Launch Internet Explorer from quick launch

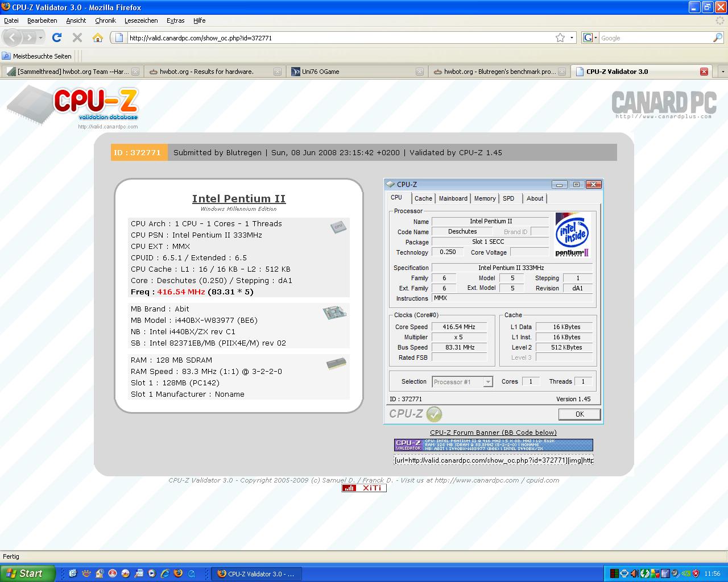(165, 573)
